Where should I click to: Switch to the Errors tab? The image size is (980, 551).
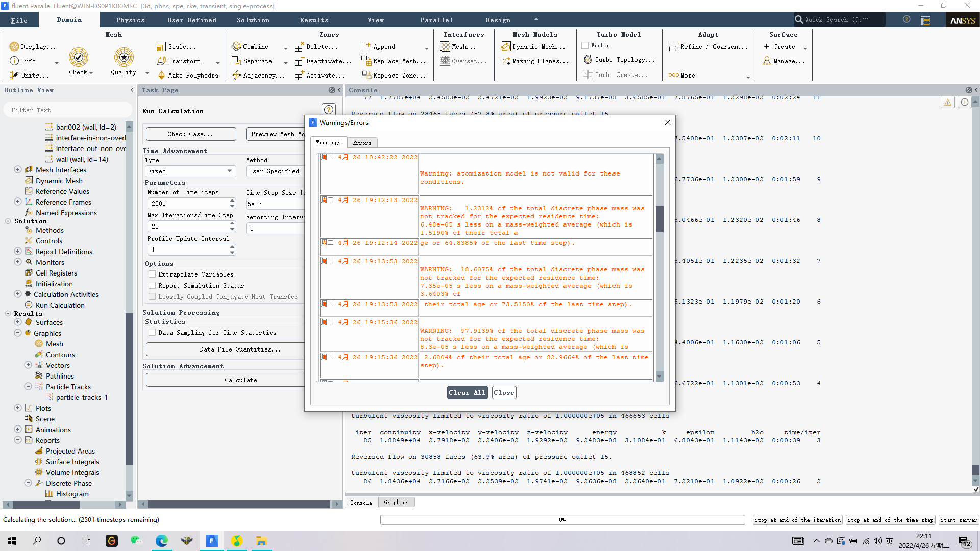click(362, 143)
